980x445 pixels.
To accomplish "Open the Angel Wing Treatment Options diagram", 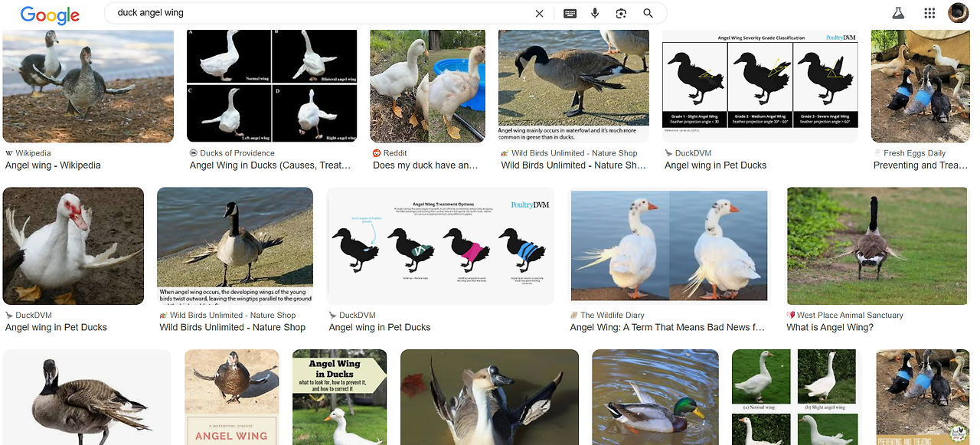I will tap(440, 246).
